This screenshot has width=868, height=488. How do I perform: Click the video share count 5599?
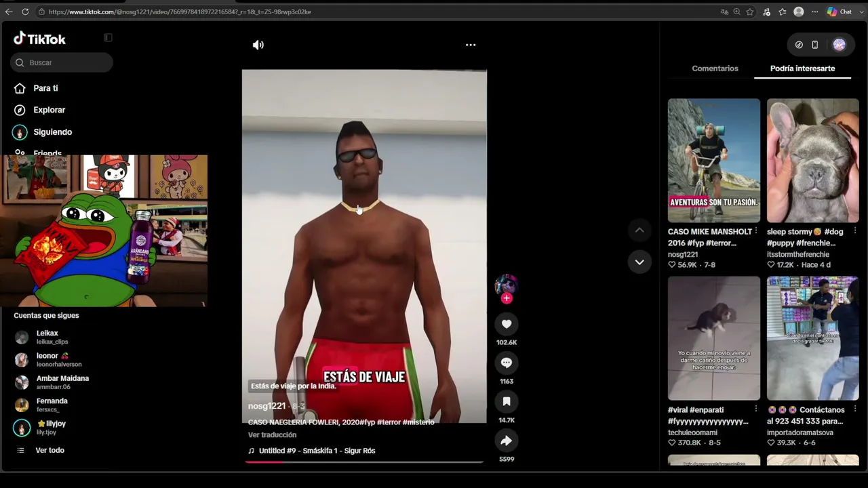(507, 459)
